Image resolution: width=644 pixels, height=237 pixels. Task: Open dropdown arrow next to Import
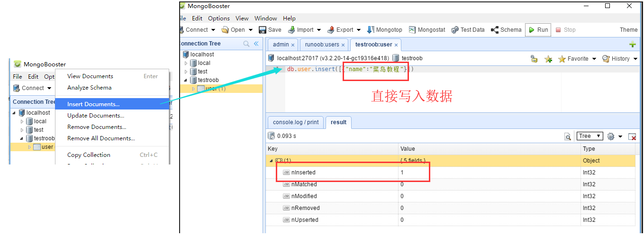(319, 30)
